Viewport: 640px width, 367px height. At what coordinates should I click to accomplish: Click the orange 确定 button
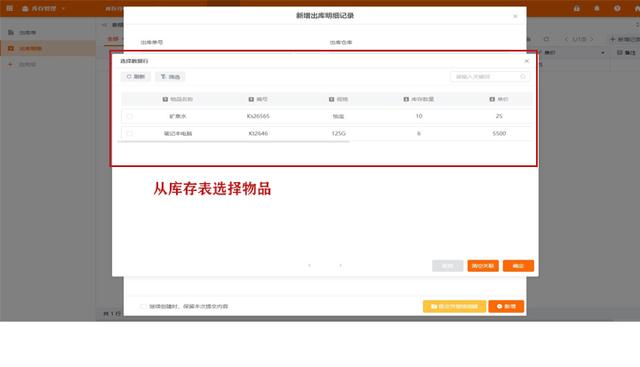(518, 266)
